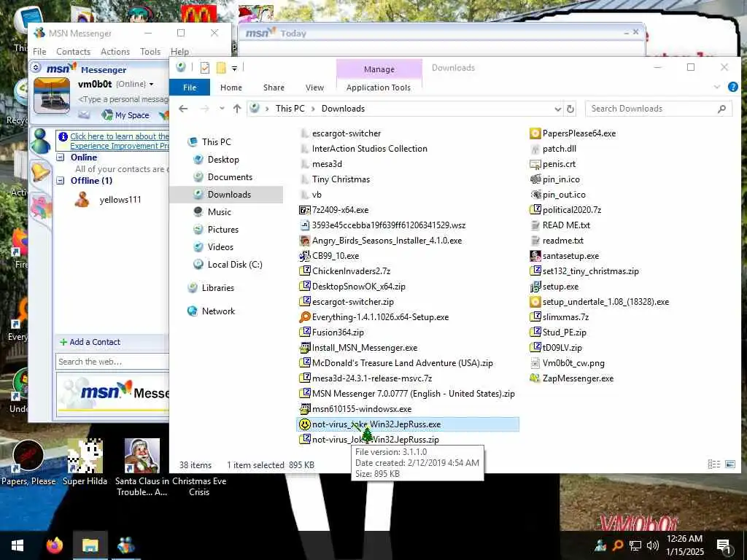Open 7z2409-x64.exe file icon
Viewport: 747px width, 560px height.
(x=304, y=210)
